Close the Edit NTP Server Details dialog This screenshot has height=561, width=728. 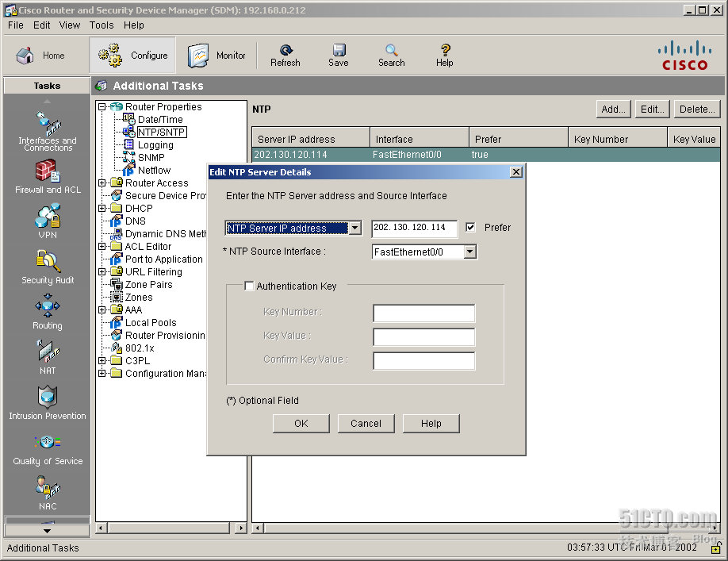(x=516, y=172)
